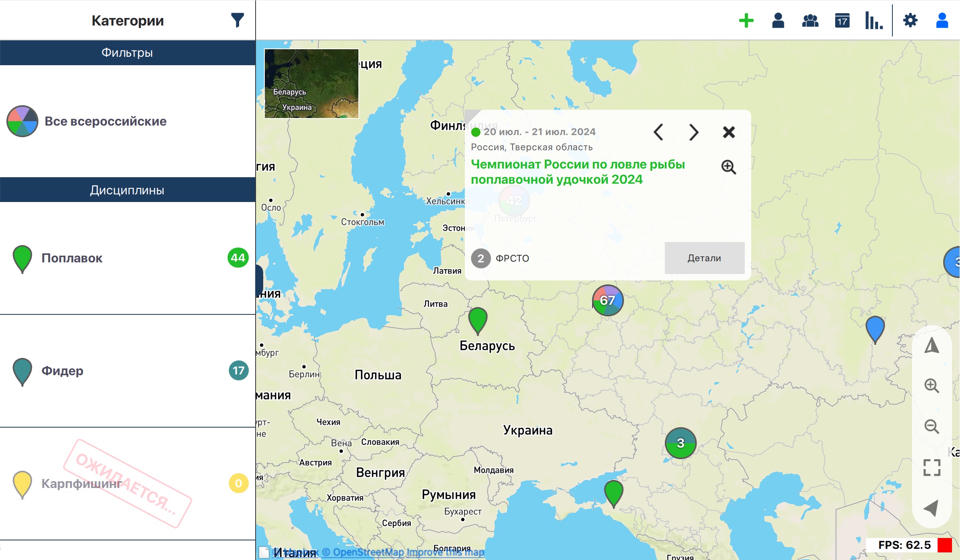Click the Поплавок green pin icon

pos(22,259)
